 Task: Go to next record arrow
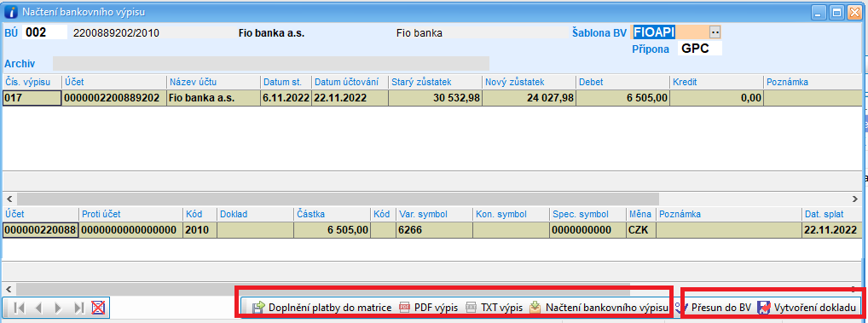[58, 308]
